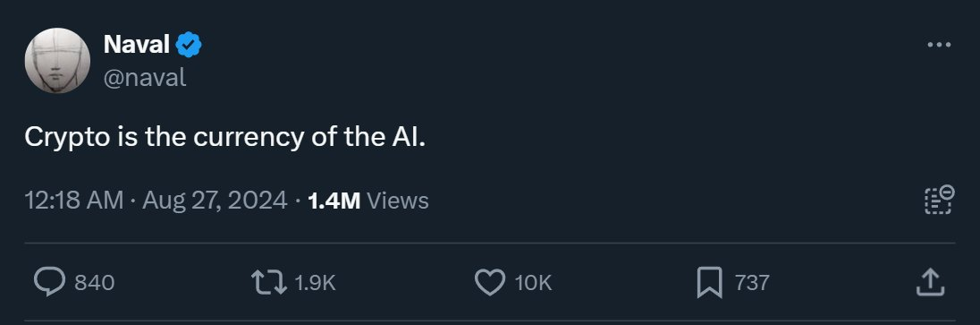This screenshot has height=325, width=980.
Task: Open Naval's profile picture avatar
Action: pos(57,61)
